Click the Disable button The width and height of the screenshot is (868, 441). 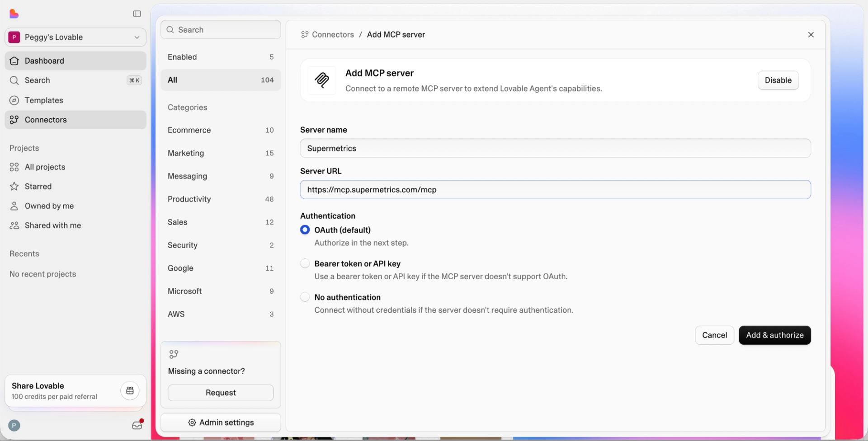tap(778, 80)
